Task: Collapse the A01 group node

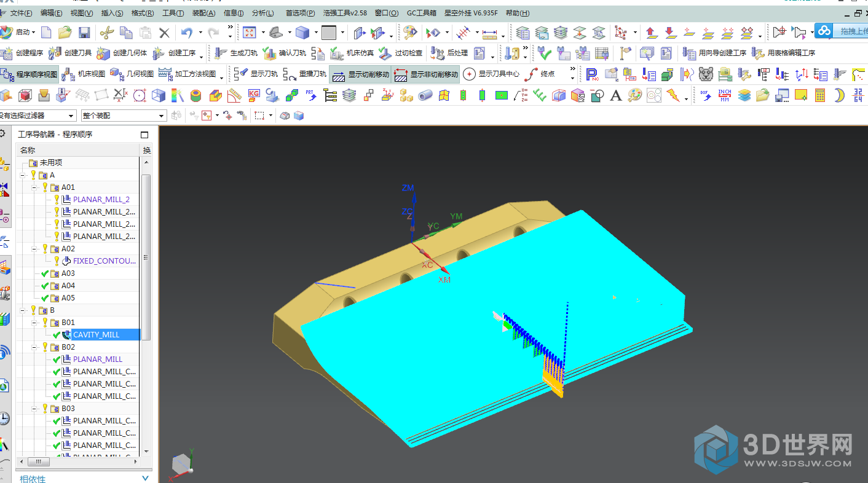Action: (35, 187)
